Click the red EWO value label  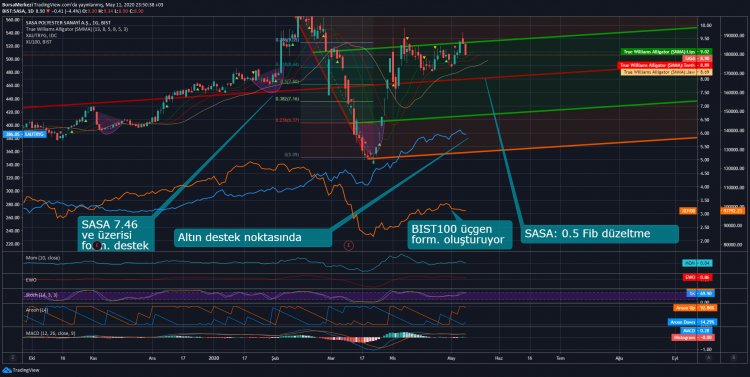[697, 277]
